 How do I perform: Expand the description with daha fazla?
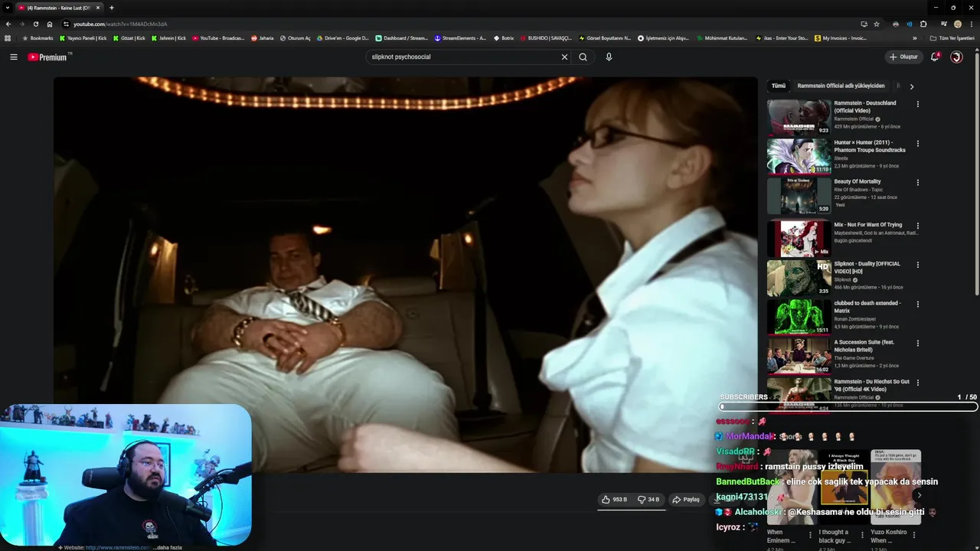click(168, 547)
